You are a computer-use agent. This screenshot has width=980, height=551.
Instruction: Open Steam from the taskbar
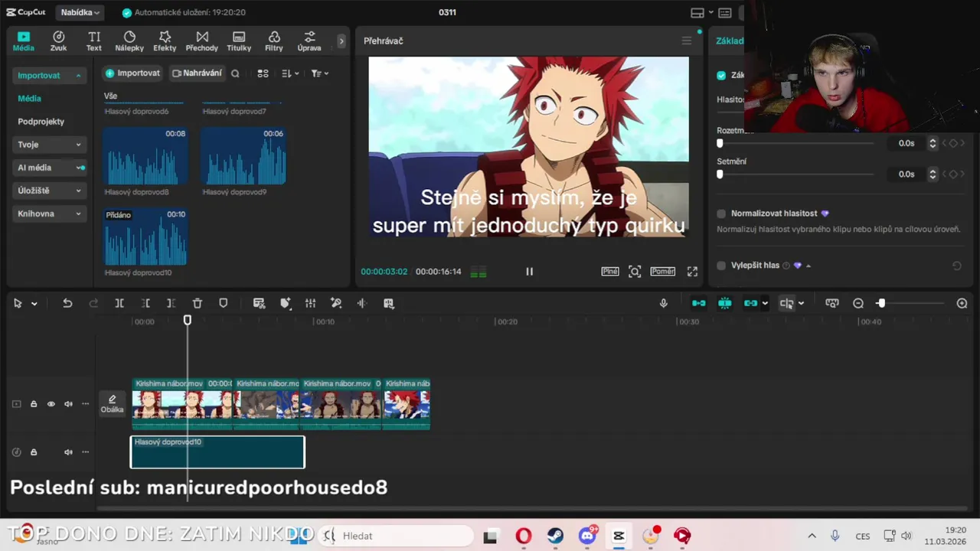555,536
